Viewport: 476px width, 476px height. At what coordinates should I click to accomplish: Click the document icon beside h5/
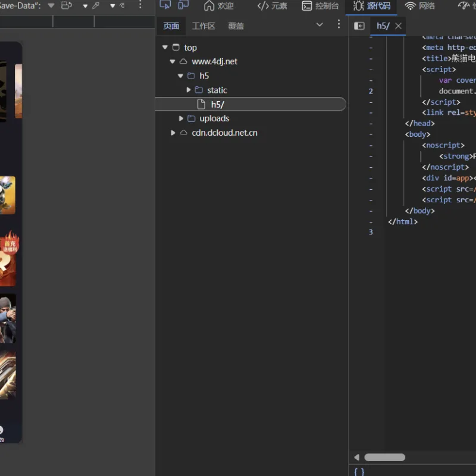201,104
